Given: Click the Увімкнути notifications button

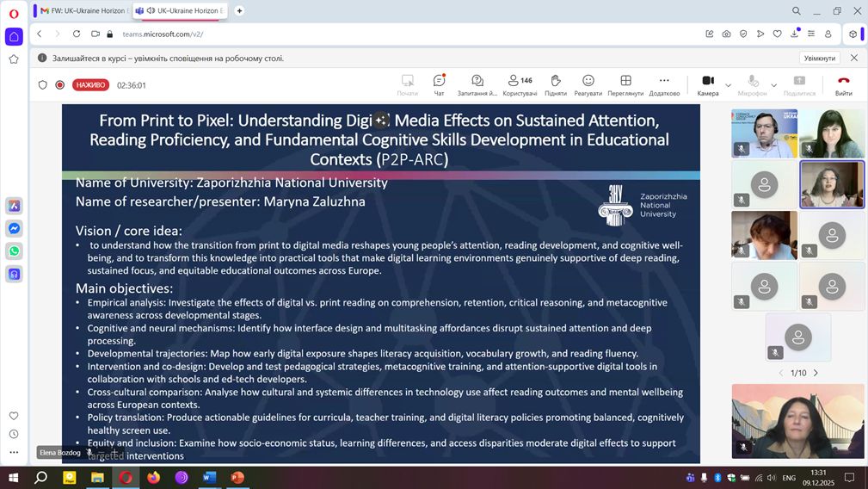Looking at the screenshot, I should click(x=819, y=58).
